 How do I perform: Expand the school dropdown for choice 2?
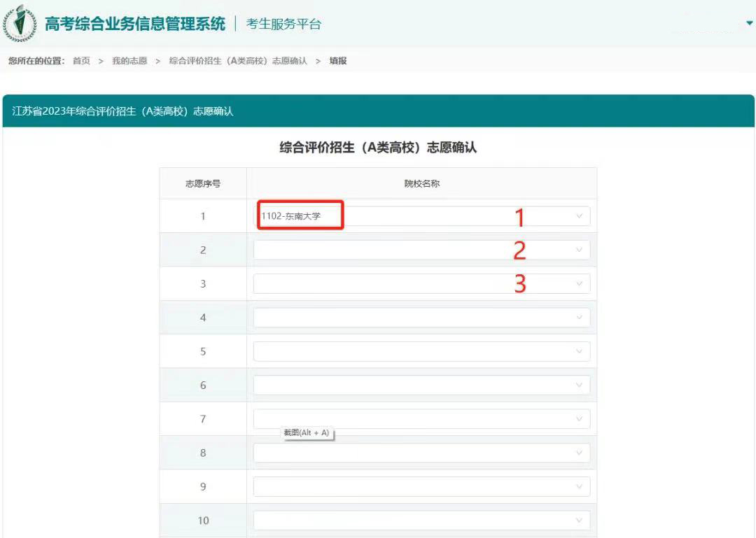point(421,250)
